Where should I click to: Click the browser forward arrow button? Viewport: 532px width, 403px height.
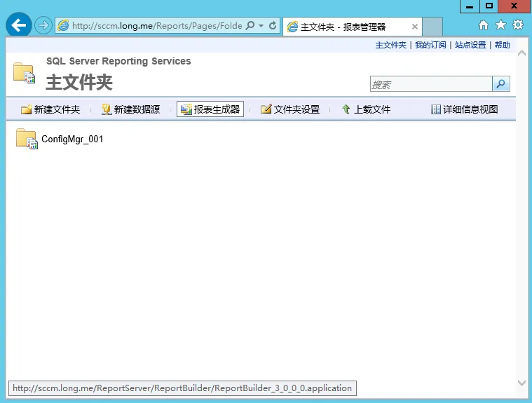click(x=43, y=25)
